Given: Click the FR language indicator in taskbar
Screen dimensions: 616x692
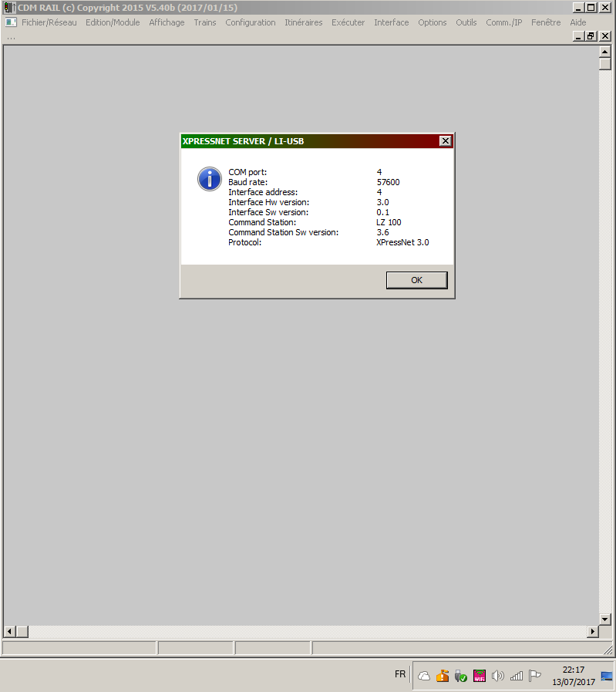Looking at the screenshot, I should [400, 674].
